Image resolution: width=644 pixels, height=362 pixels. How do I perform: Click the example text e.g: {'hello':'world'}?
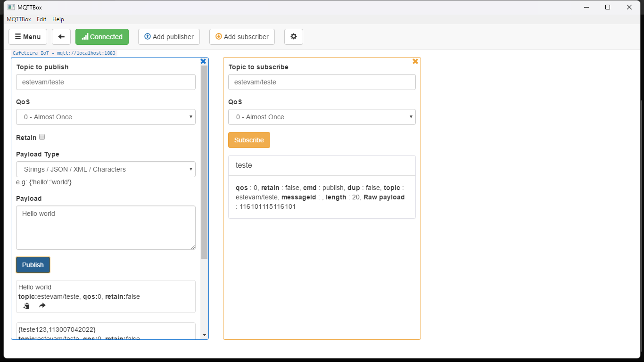44,182
